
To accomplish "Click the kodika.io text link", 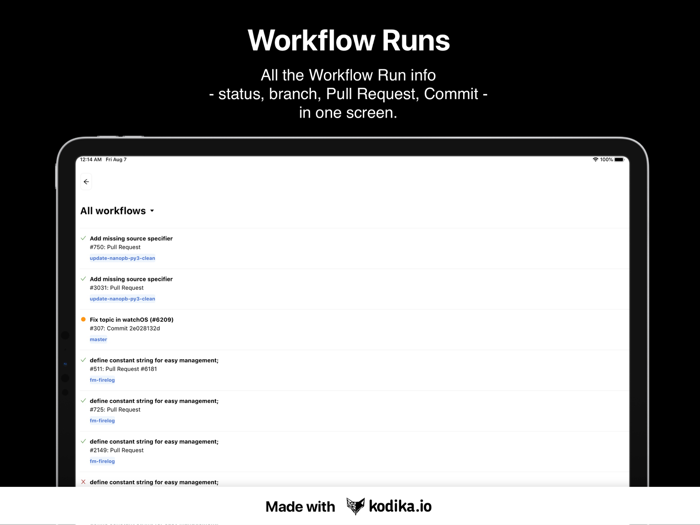I will pyautogui.click(x=400, y=506).
